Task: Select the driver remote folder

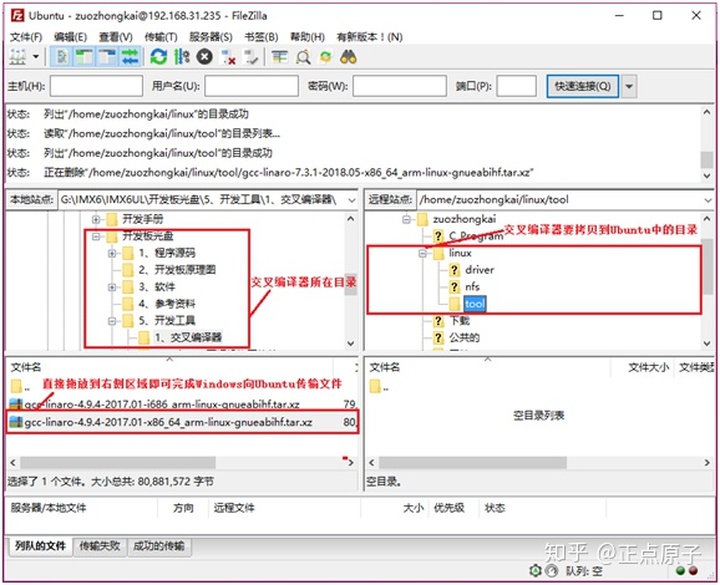Action: [x=479, y=270]
